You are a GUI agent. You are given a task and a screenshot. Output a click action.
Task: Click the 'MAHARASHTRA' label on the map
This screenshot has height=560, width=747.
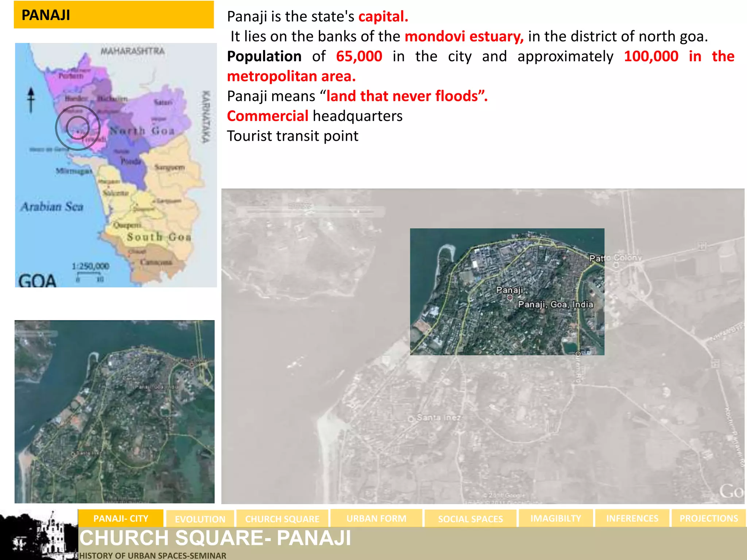coord(132,51)
